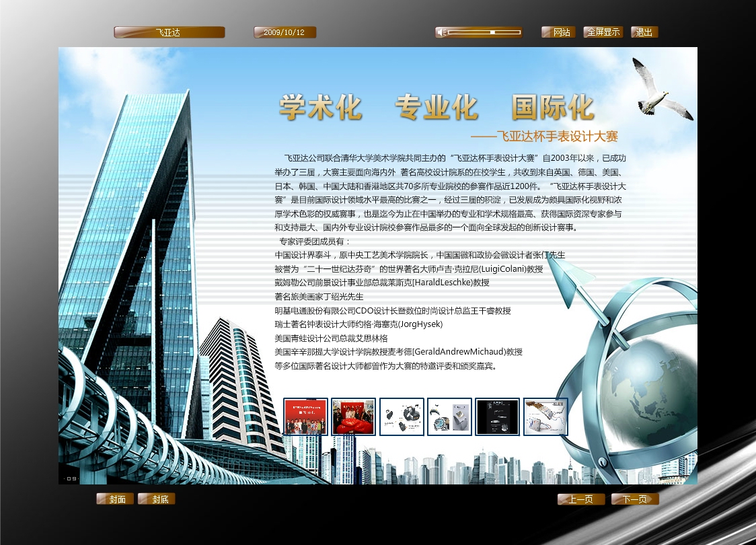This screenshot has height=545, width=756.
Task: Mute sound with the speaker icon
Action: tap(440, 32)
